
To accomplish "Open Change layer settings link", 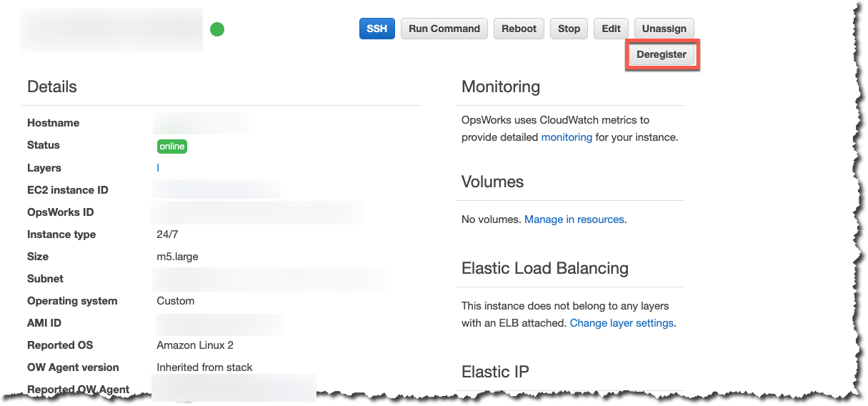I will point(622,323).
